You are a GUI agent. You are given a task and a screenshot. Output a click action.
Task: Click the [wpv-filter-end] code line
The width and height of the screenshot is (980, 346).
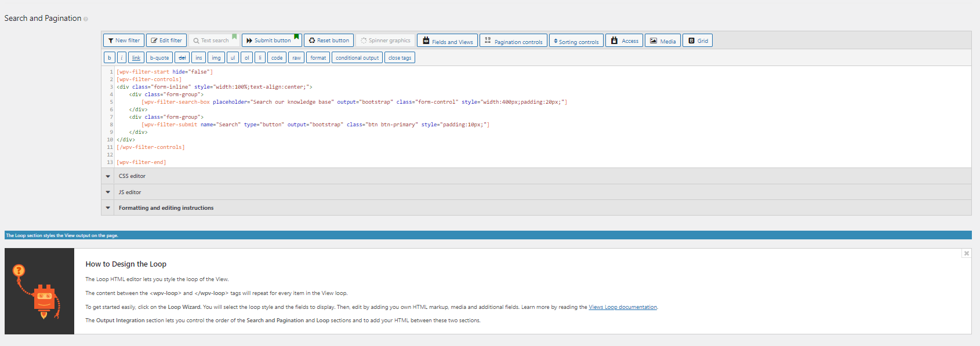click(x=141, y=162)
